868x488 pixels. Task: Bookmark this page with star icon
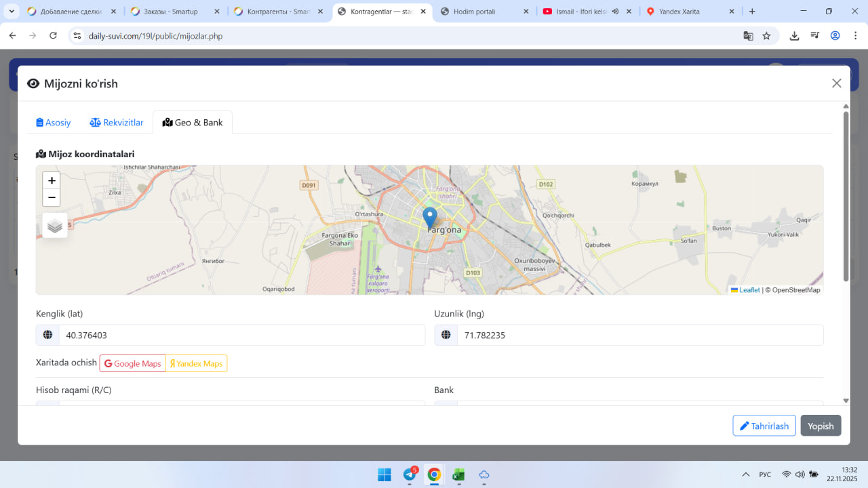click(x=766, y=36)
